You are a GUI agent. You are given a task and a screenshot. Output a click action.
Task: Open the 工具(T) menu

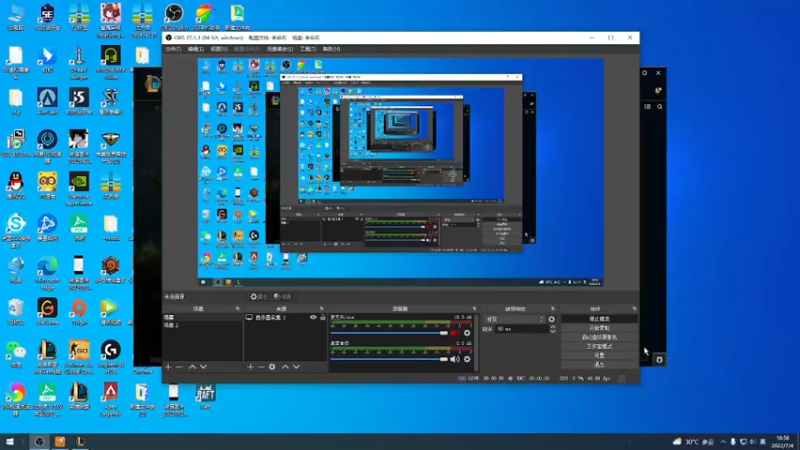pos(308,49)
